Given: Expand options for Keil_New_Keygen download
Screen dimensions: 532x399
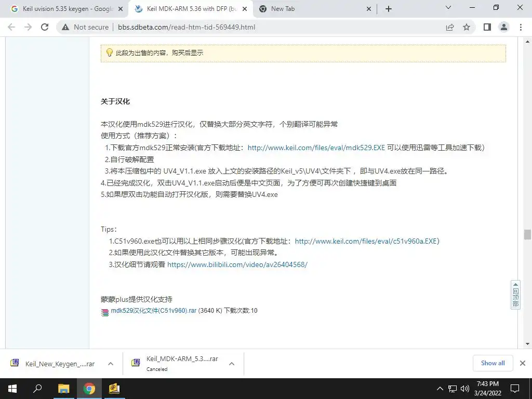Looking at the screenshot, I should 111,364.
